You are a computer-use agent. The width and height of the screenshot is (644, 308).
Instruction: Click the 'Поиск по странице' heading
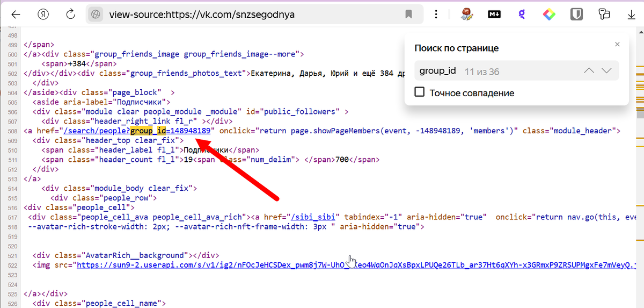click(457, 48)
